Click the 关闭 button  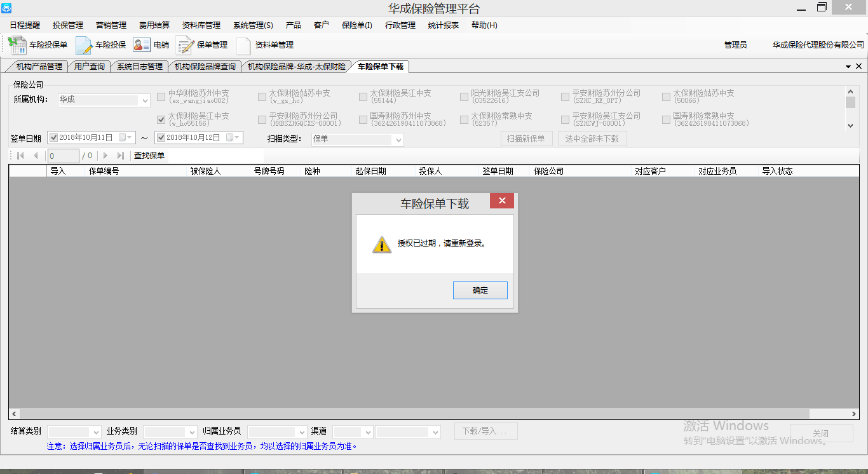click(821, 433)
